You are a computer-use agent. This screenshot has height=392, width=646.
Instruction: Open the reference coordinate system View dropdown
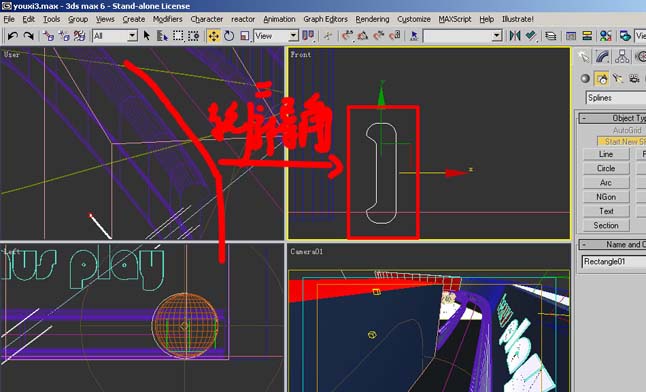coord(276,36)
